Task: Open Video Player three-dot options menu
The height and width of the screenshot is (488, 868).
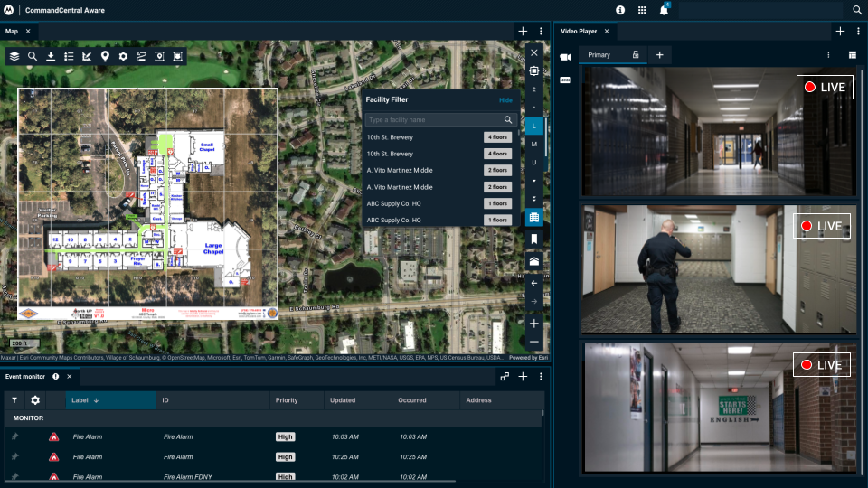Action: coord(858,32)
